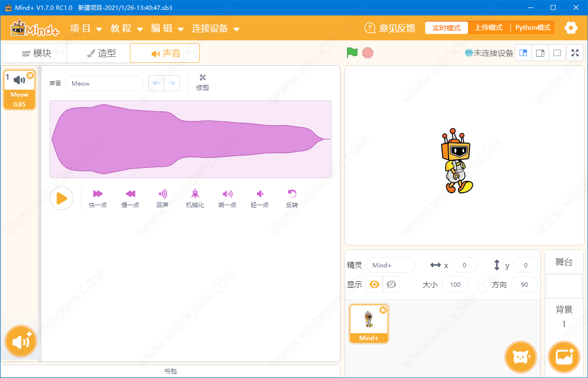The height and width of the screenshot is (378, 588).
Task: Undo the last sound edit
Action: pos(156,83)
